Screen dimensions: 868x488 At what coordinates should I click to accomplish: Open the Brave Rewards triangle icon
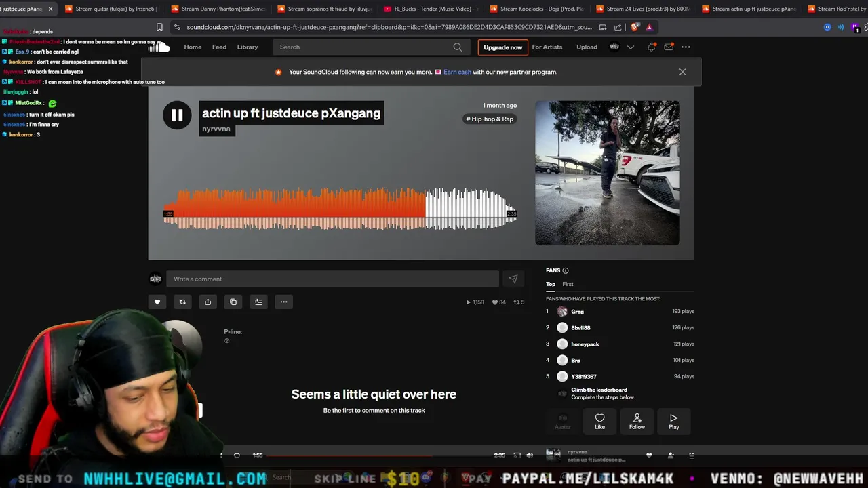click(x=649, y=27)
